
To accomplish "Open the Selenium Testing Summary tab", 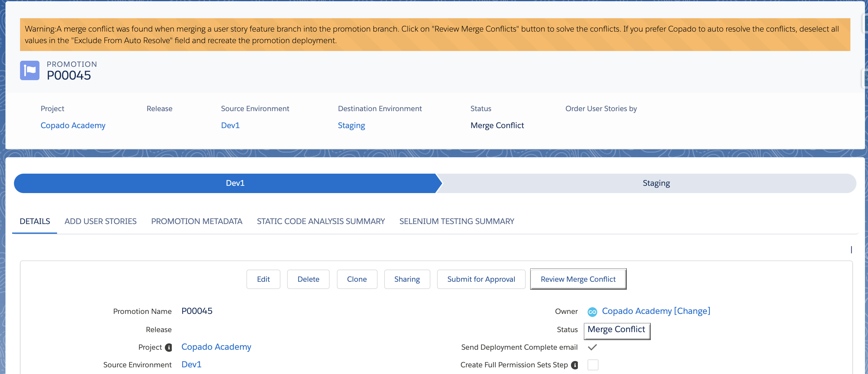I will click(x=456, y=221).
